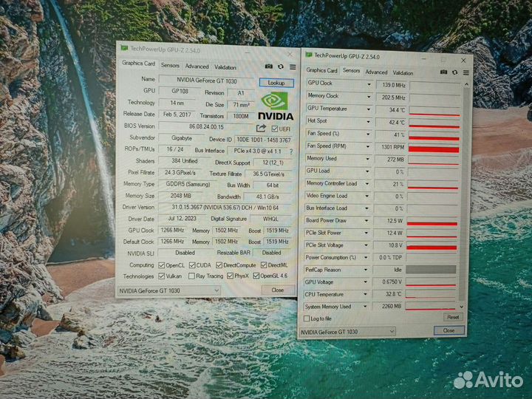Open hamburger menu in Graphics Card window

click(x=293, y=66)
